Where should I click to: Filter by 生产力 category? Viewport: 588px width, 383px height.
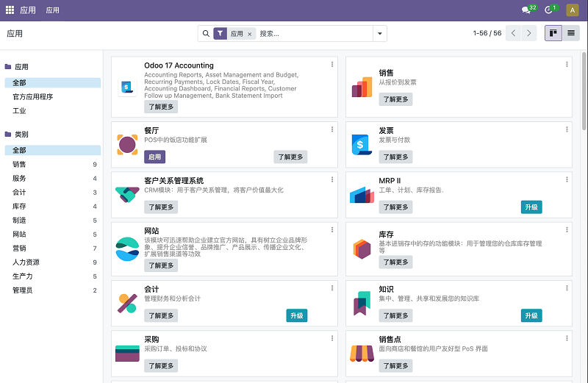coord(52,276)
